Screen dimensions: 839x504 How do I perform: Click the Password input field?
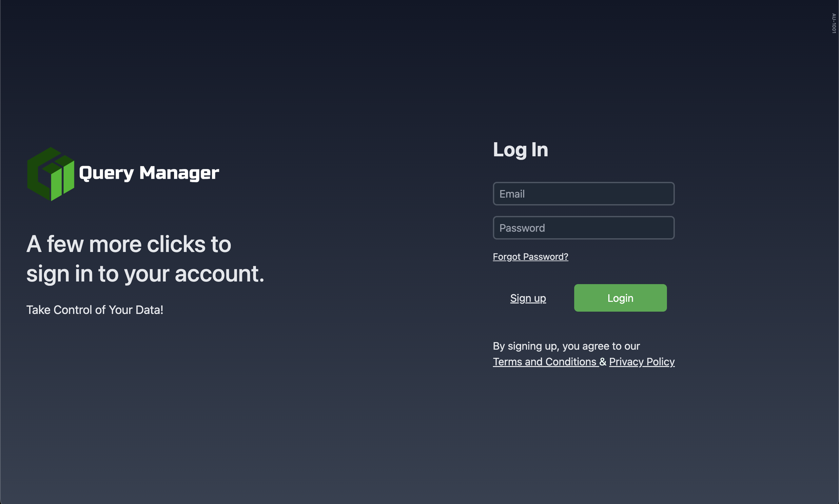tap(583, 227)
